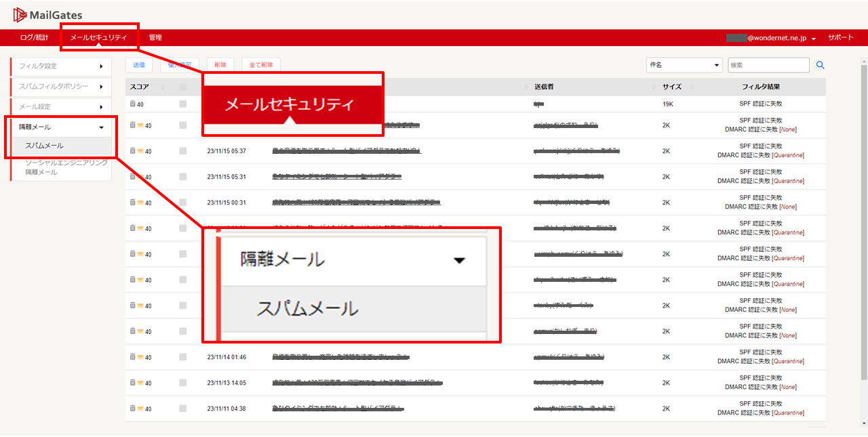This screenshot has height=437, width=868.
Task: Switch to the メールセキュリティ tab
Action: click(99, 38)
